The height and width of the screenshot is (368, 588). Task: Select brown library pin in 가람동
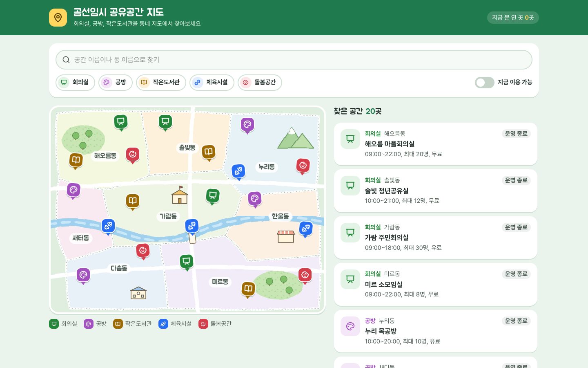132,202
